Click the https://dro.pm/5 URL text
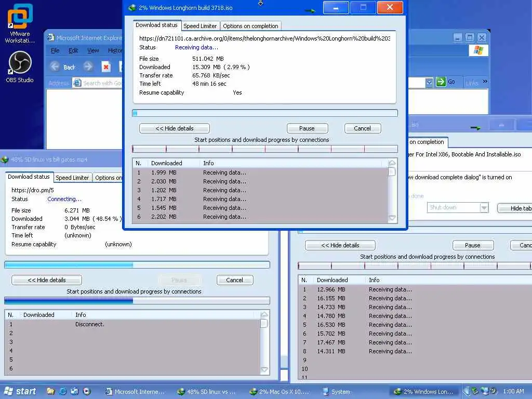Image resolution: width=532 pixels, height=399 pixels. pyautogui.click(x=33, y=190)
